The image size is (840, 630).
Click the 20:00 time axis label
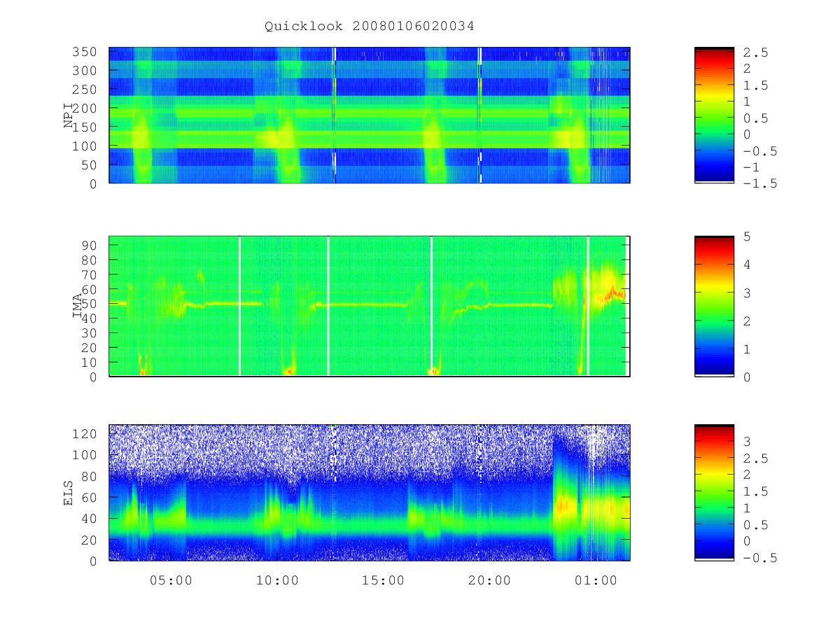coord(489,580)
